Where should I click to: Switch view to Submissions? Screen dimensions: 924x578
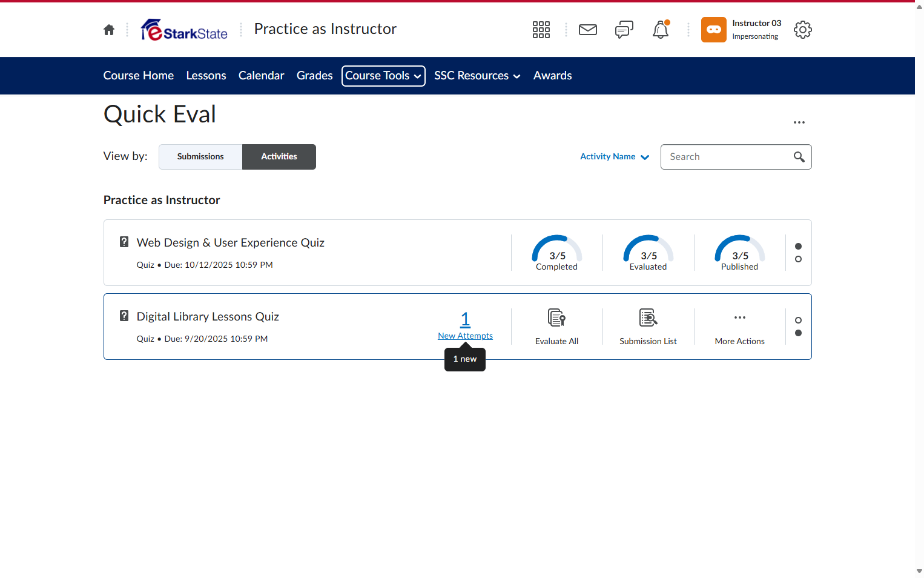(200, 157)
